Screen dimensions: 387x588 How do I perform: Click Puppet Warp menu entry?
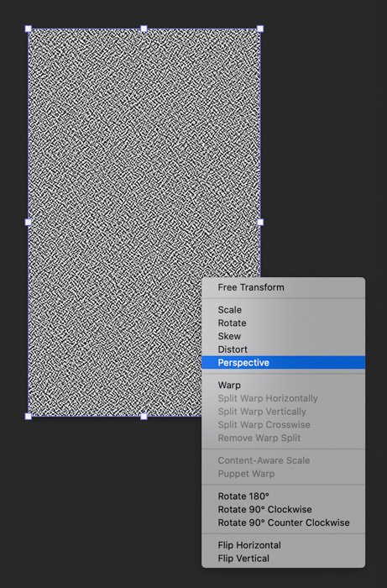[x=283, y=474]
